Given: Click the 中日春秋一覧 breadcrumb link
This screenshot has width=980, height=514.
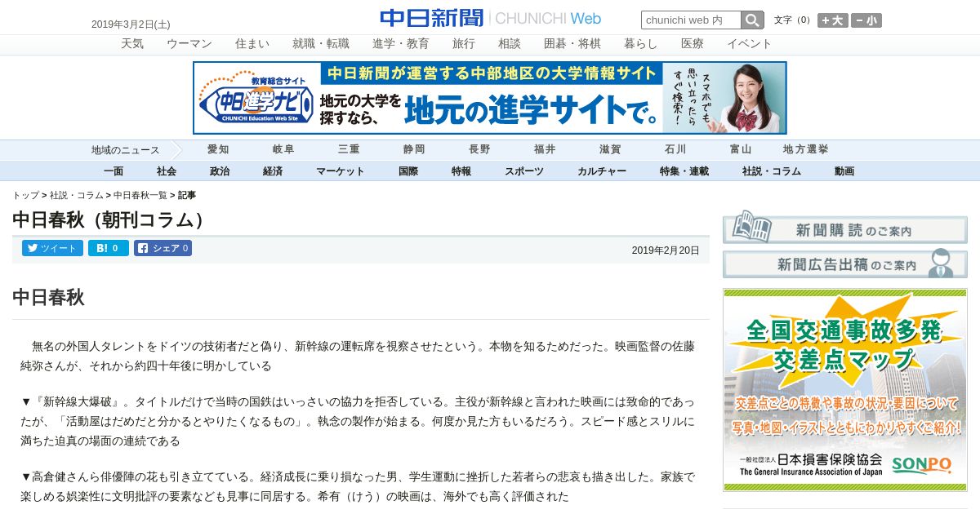Looking at the screenshot, I should (140, 195).
